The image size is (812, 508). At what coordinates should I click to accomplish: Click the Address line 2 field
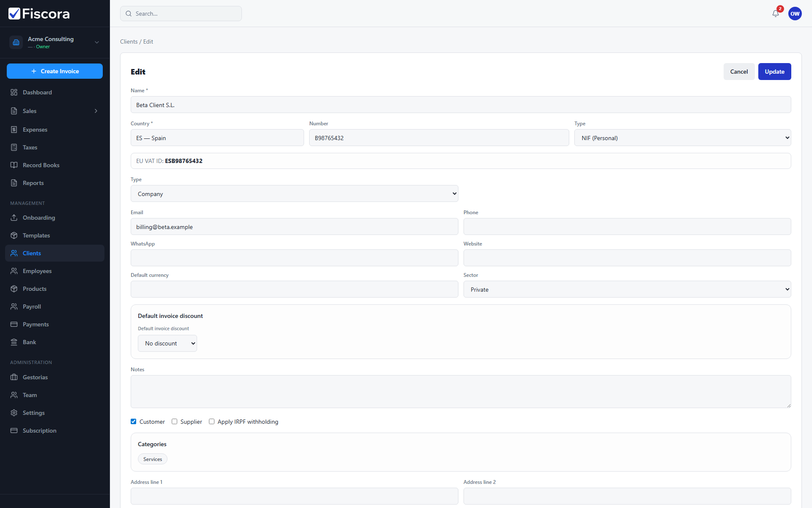click(x=627, y=496)
